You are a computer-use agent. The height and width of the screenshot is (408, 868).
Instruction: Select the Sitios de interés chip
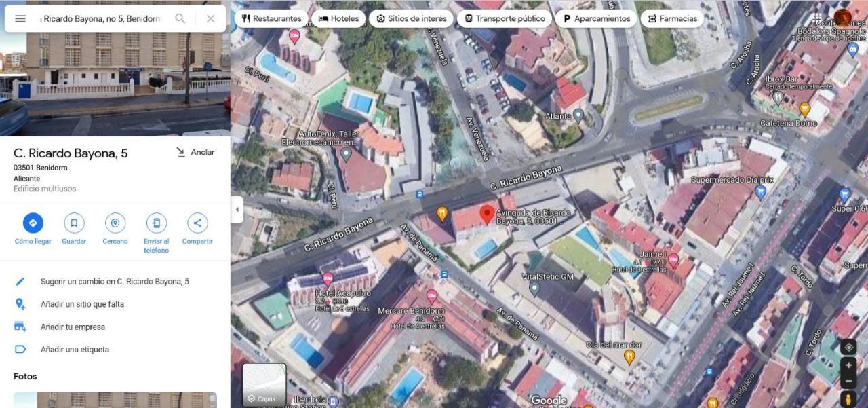coord(412,18)
